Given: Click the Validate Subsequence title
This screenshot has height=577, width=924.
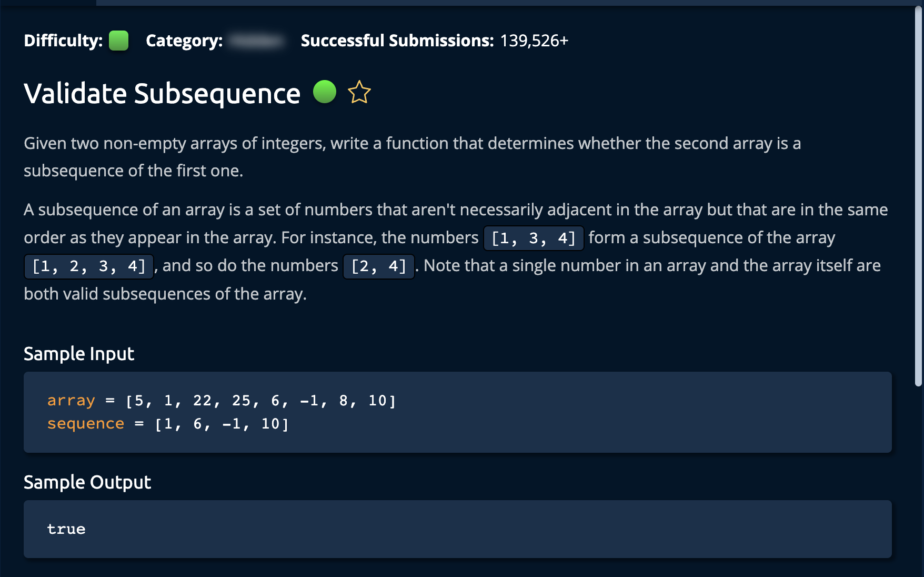Looking at the screenshot, I should pyautogui.click(x=162, y=94).
